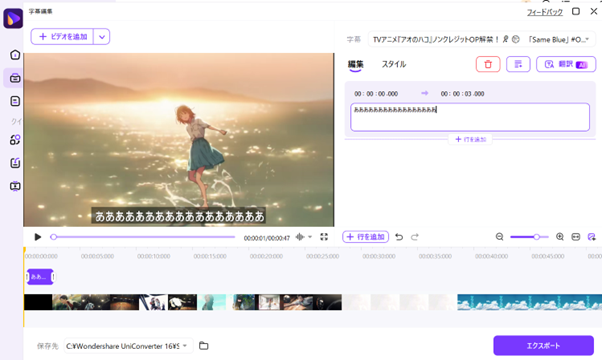Open the Home icon in left sidebar
Viewport: 602px width, 360px height.
click(x=15, y=55)
